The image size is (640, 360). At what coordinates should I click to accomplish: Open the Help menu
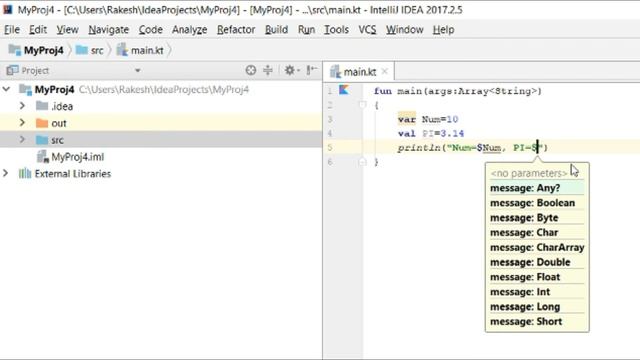[x=443, y=30]
